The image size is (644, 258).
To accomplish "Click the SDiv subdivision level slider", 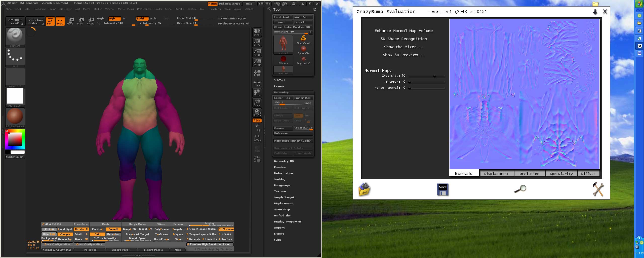I will coord(288,103).
